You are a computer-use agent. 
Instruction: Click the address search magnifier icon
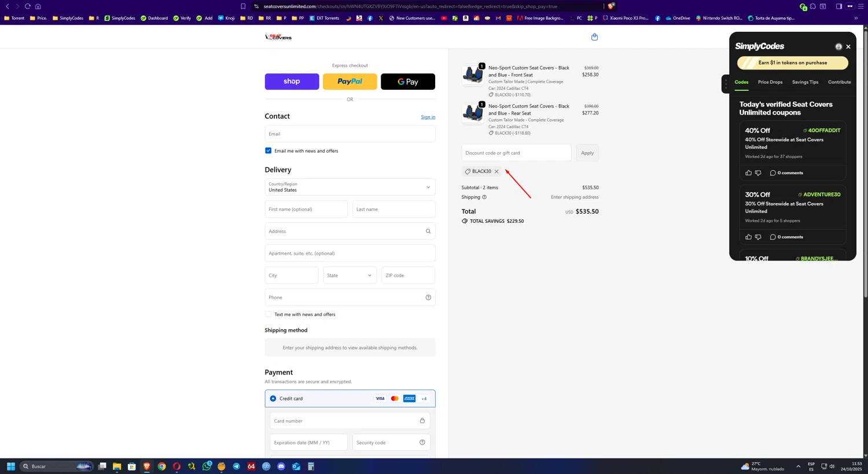tap(428, 232)
